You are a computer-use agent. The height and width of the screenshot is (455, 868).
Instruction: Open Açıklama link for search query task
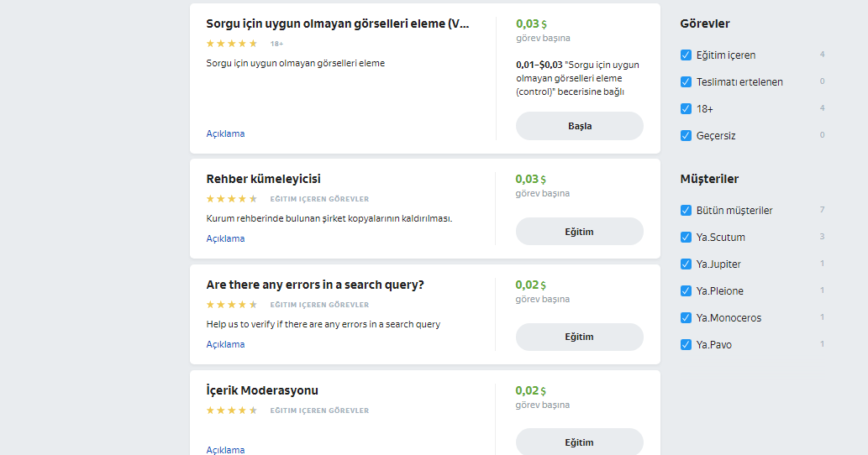pyautogui.click(x=225, y=344)
